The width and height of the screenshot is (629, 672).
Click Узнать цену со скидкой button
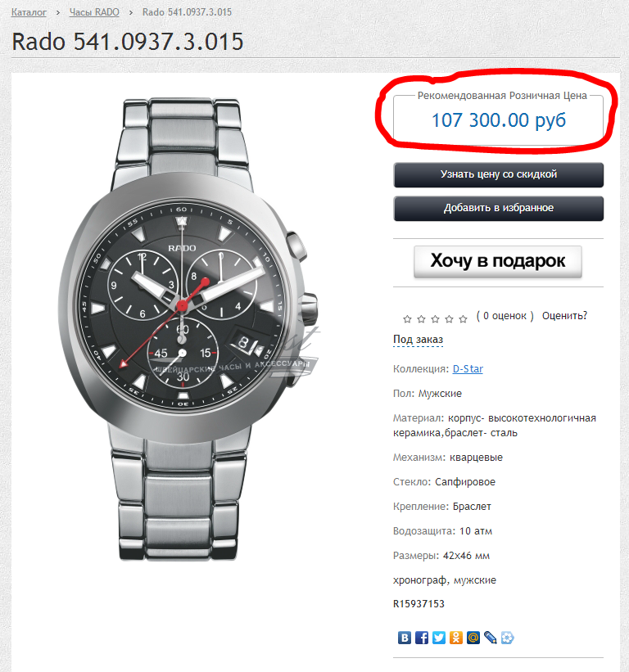498,175
